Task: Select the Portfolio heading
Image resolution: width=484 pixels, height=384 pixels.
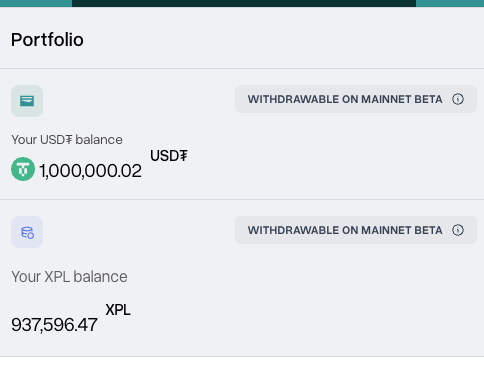Action: (x=47, y=40)
